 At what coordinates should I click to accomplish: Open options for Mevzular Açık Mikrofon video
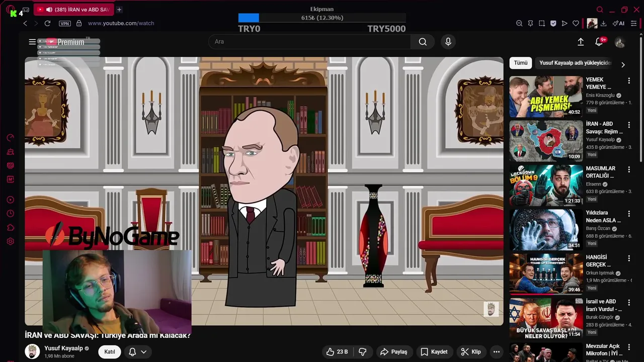[x=629, y=347]
